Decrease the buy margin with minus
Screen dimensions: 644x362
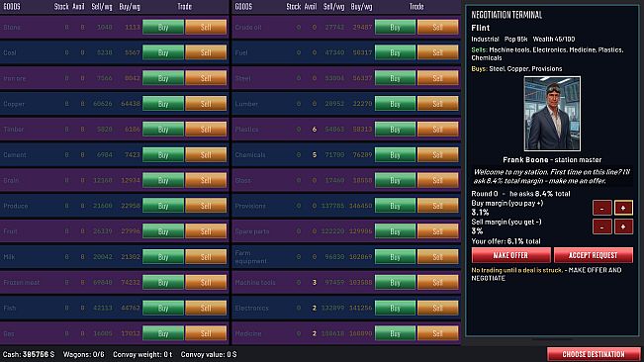(x=602, y=208)
